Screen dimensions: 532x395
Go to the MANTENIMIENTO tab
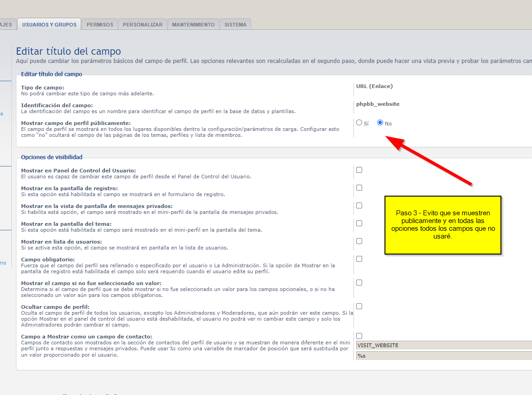193,25
